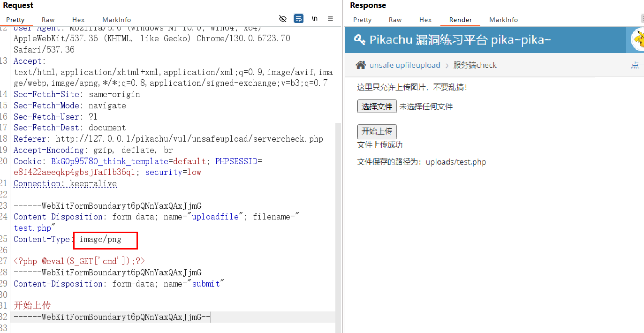Click the Accept-Encoding header line
644x333 pixels.
[93, 150]
